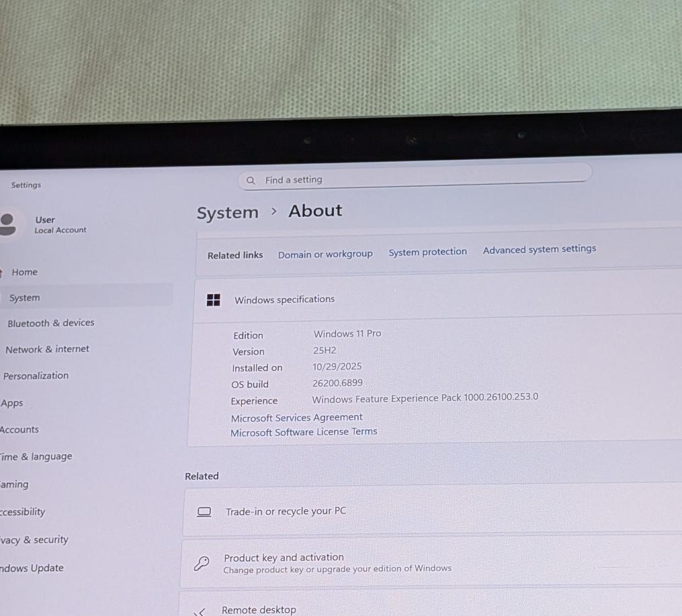This screenshot has height=616, width=682.
Task: Go to Home in sidebar
Action: [x=24, y=272]
